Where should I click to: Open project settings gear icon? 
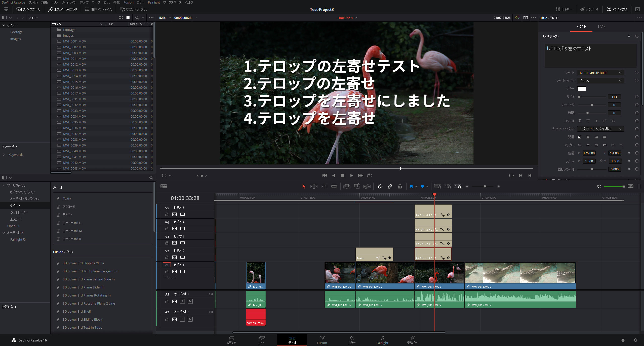click(635, 340)
